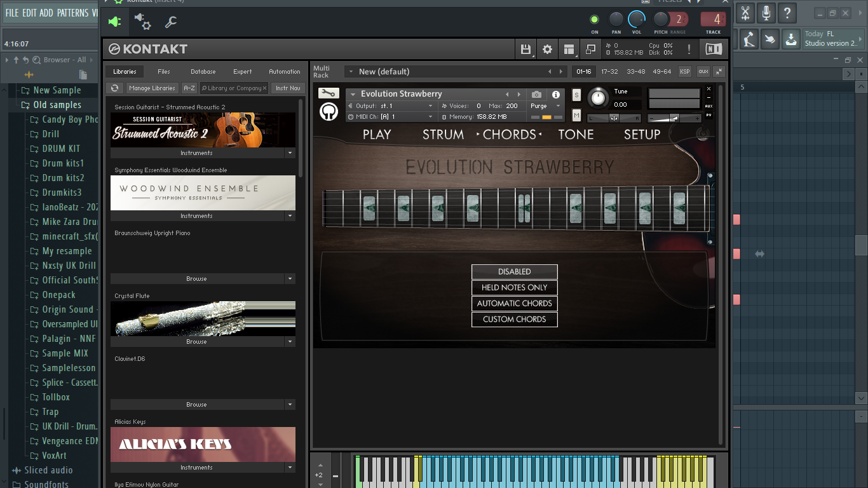Toggle the PV button on the instrument header
The image size is (868, 488).
click(709, 115)
